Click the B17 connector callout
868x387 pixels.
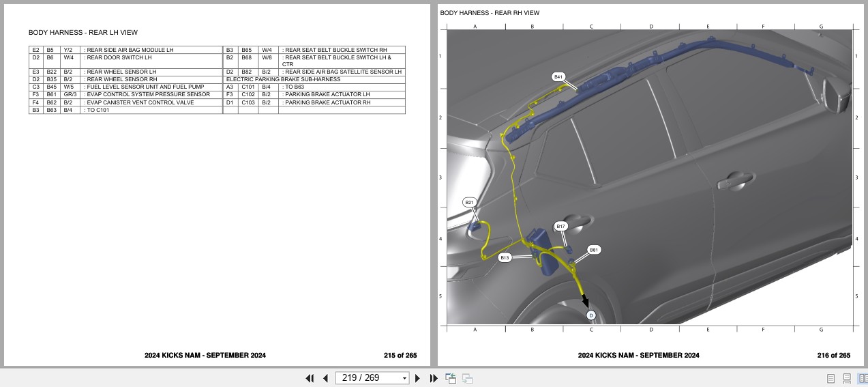tap(560, 226)
